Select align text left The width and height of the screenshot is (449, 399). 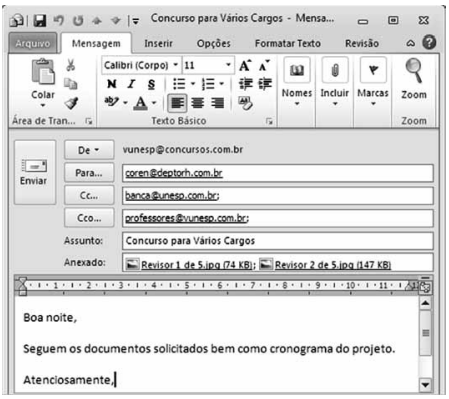click(x=177, y=103)
